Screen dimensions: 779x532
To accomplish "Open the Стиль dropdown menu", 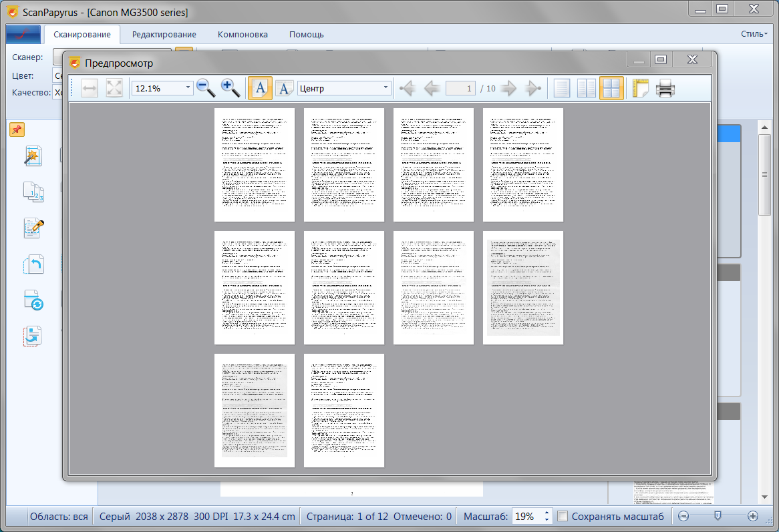I will 754,34.
